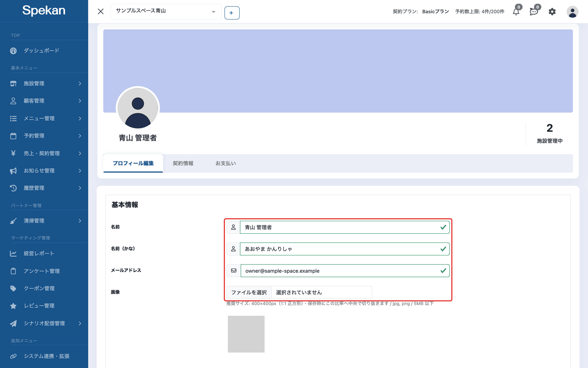Screen dimensions: 588x368
Task: Click the メールアドレス input field
Action: (x=345, y=271)
